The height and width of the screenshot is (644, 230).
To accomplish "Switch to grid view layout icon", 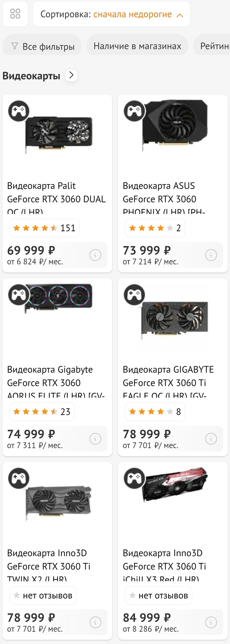I will click(x=15, y=14).
